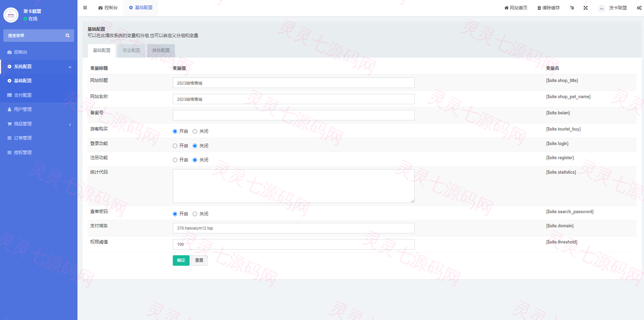
Task: Expand the 系统配置 sidebar chevron
Action: tap(70, 67)
